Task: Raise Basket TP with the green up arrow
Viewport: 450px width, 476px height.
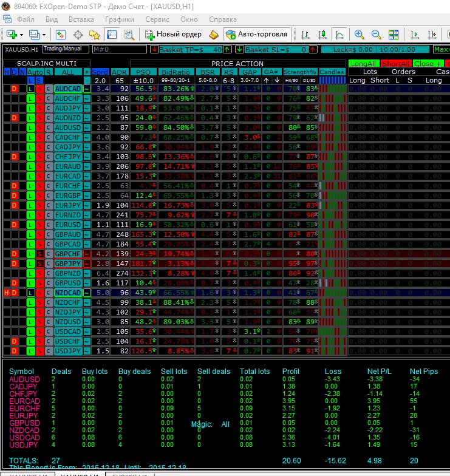Action: click(x=227, y=49)
